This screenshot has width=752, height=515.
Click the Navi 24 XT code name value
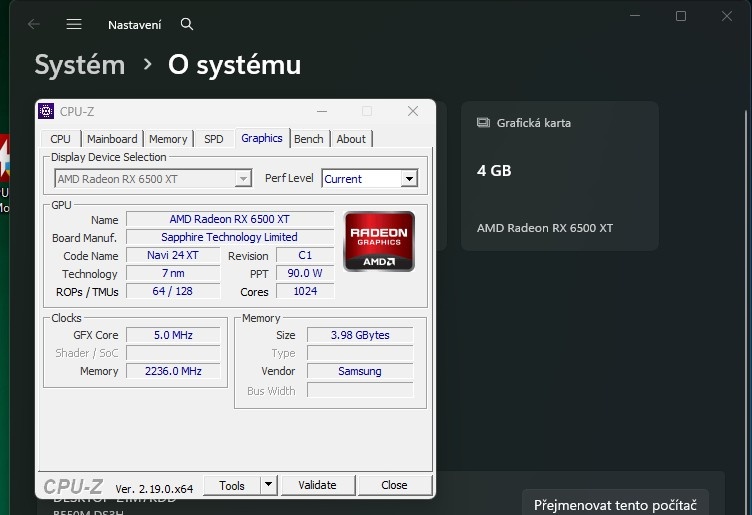tap(173, 255)
